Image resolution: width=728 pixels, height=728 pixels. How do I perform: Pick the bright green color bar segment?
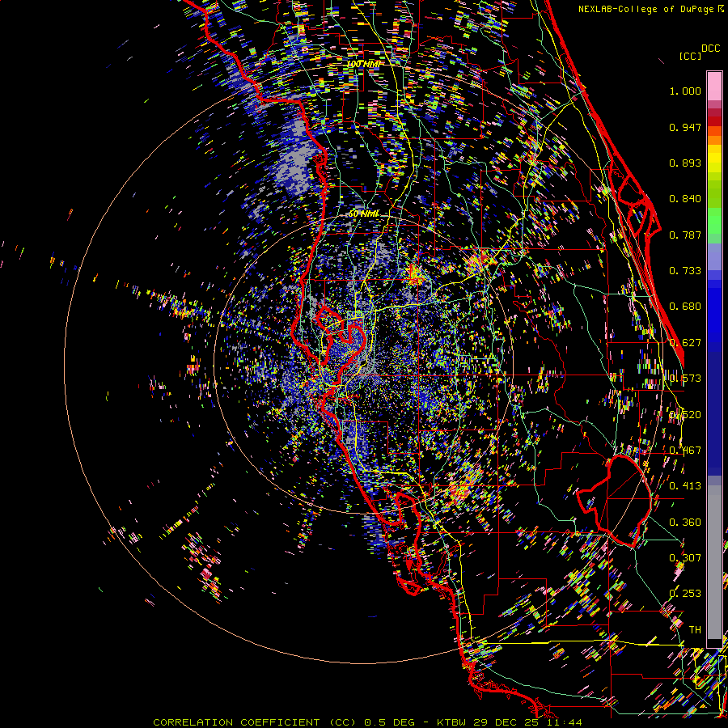pyautogui.click(x=714, y=221)
